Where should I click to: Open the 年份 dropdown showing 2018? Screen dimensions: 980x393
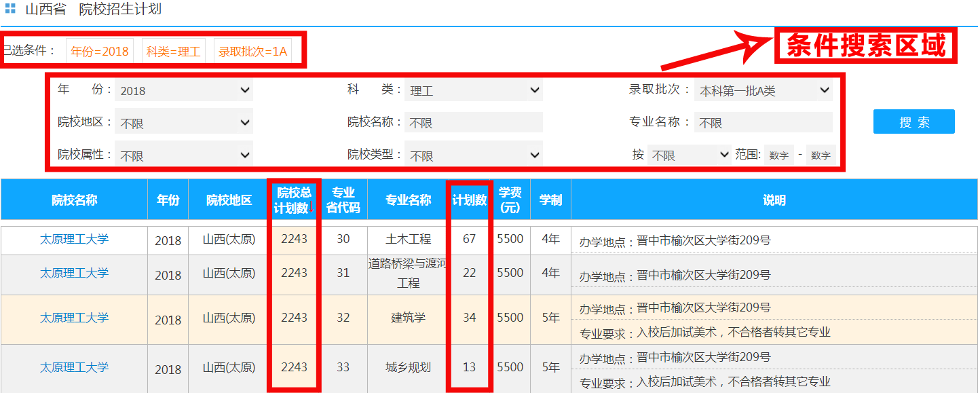click(183, 90)
